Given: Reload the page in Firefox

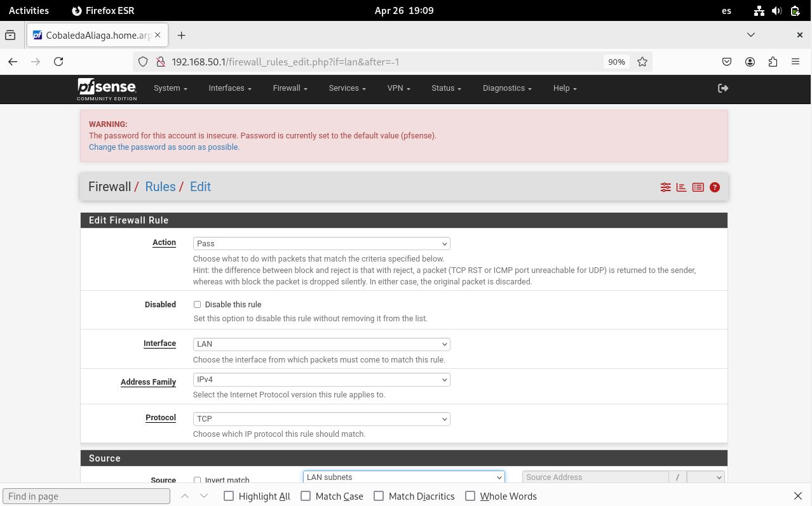Looking at the screenshot, I should click(58, 62).
